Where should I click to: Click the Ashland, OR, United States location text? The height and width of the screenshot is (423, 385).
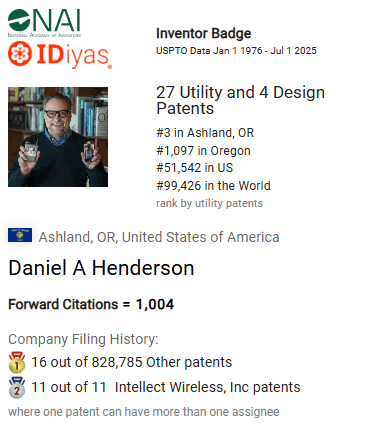[159, 237]
